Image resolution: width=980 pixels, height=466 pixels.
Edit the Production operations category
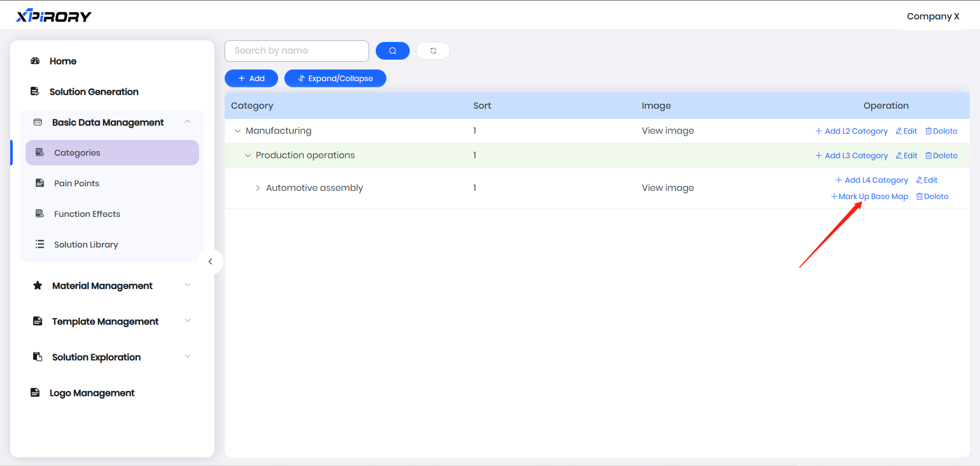[x=906, y=156]
